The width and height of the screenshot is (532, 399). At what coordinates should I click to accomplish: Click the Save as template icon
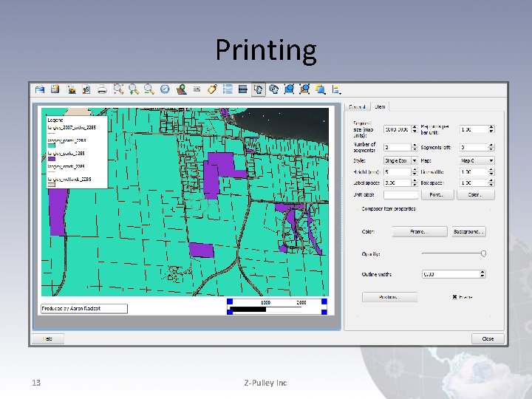pyautogui.click(x=55, y=89)
